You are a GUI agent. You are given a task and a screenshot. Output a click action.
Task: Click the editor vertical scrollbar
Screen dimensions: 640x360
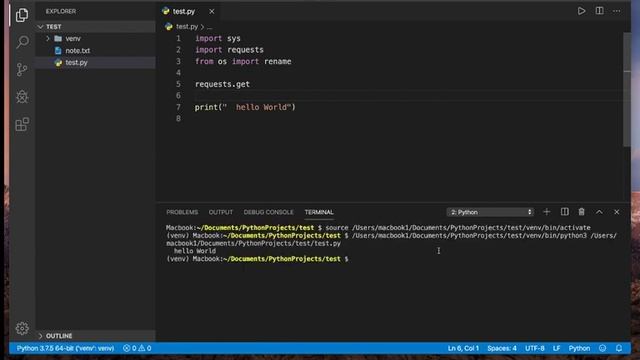627,89
